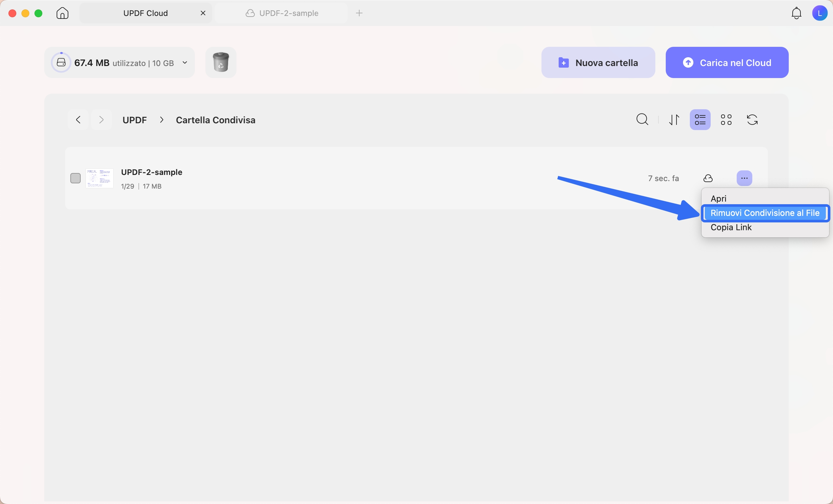Click the 67.4 MB utilizzato text
This screenshot has width=833, height=504.
point(110,63)
